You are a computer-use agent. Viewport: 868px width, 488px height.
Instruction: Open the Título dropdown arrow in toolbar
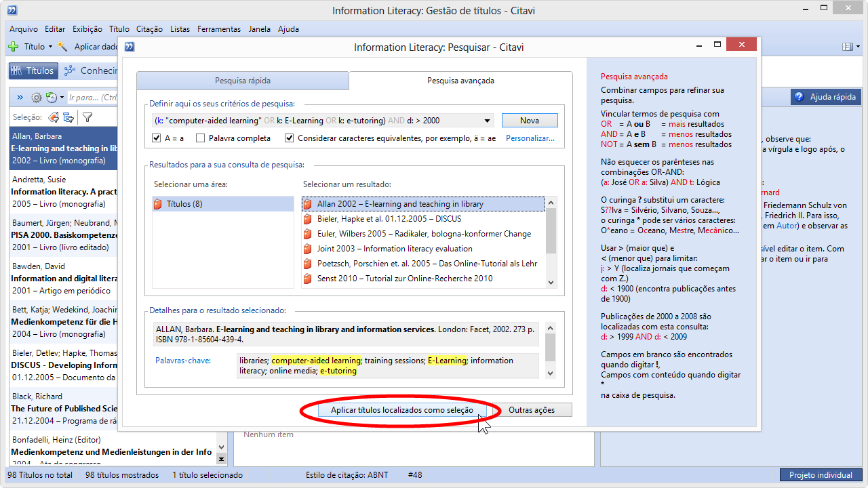point(50,47)
